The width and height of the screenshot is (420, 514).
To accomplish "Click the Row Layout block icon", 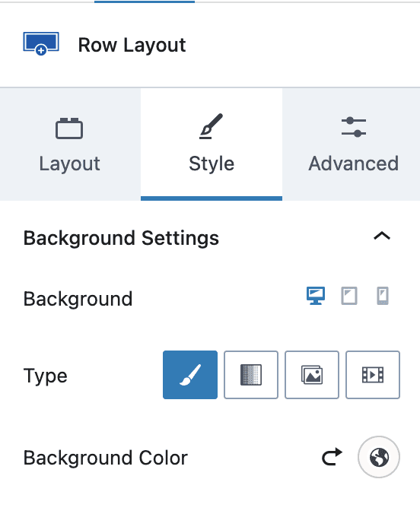I will (x=41, y=43).
